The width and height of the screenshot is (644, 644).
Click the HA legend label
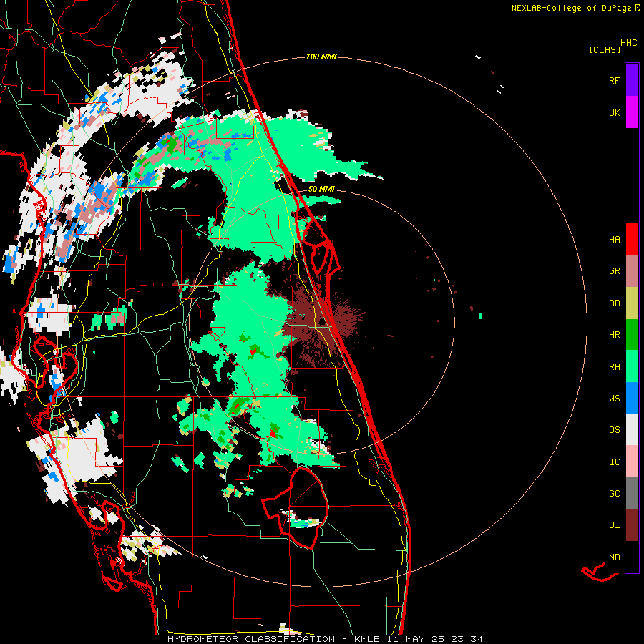(614, 239)
